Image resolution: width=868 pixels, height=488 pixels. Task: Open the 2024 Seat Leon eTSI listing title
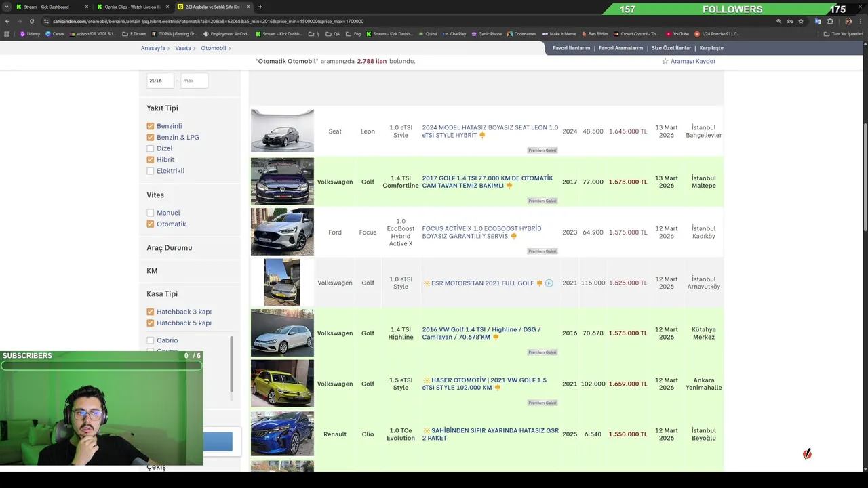click(490, 131)
